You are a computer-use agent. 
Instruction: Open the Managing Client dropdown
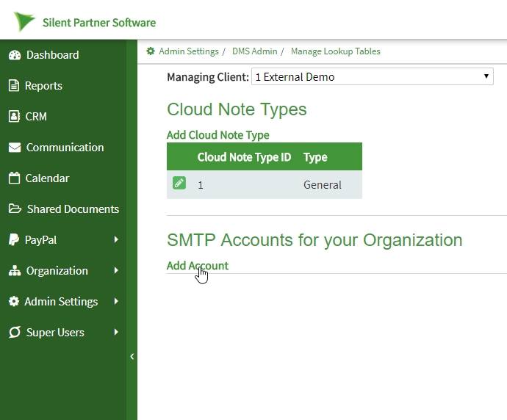point(372,76)
